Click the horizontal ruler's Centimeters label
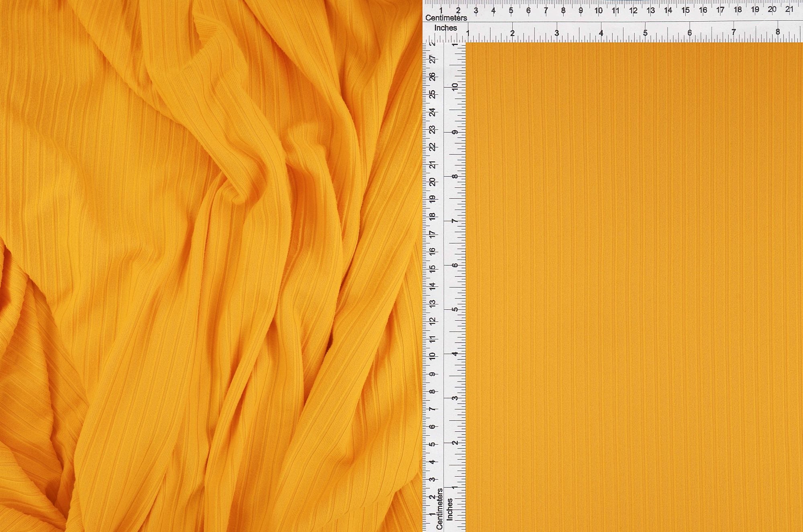Screen dimensions: 803x532 tap(446, 18)
